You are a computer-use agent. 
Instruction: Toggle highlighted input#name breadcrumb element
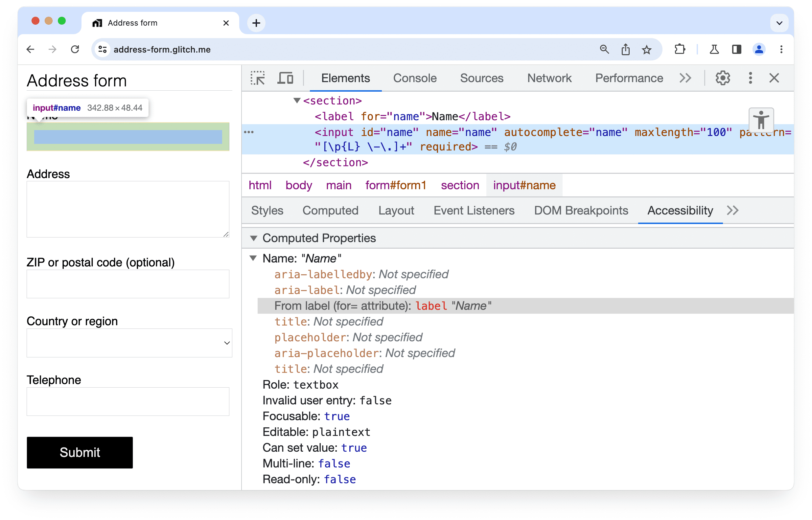(524, 185)
